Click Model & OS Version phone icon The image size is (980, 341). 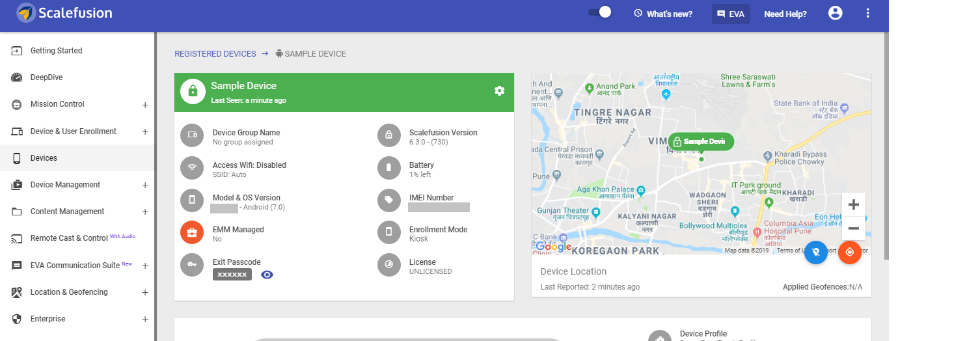(192, 200)
